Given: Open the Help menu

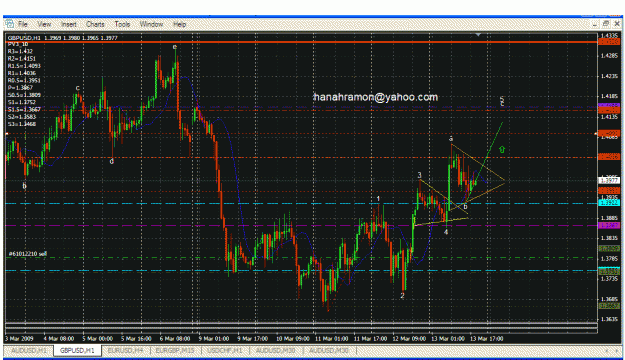Looking at the screenshot, I should click(x=179, y=24).
